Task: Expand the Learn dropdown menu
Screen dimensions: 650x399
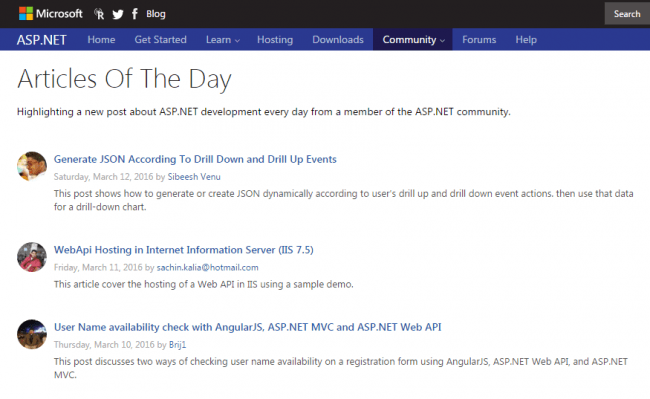Action: tap(223, 40)
